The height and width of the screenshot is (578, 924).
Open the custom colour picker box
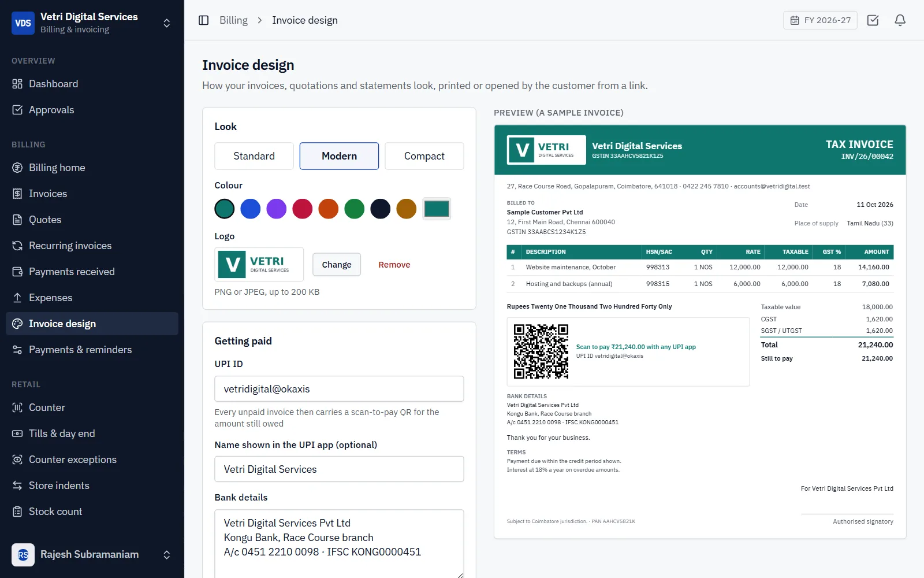437,209
